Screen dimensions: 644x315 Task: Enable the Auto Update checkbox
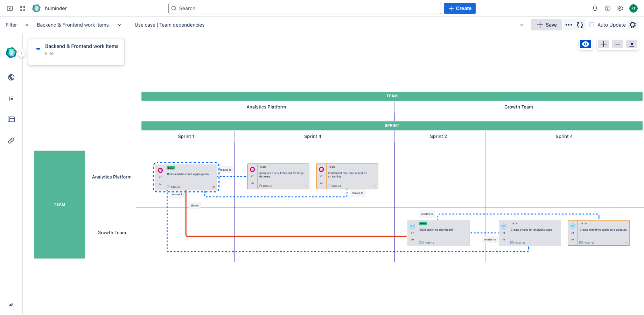pos(592,25)
